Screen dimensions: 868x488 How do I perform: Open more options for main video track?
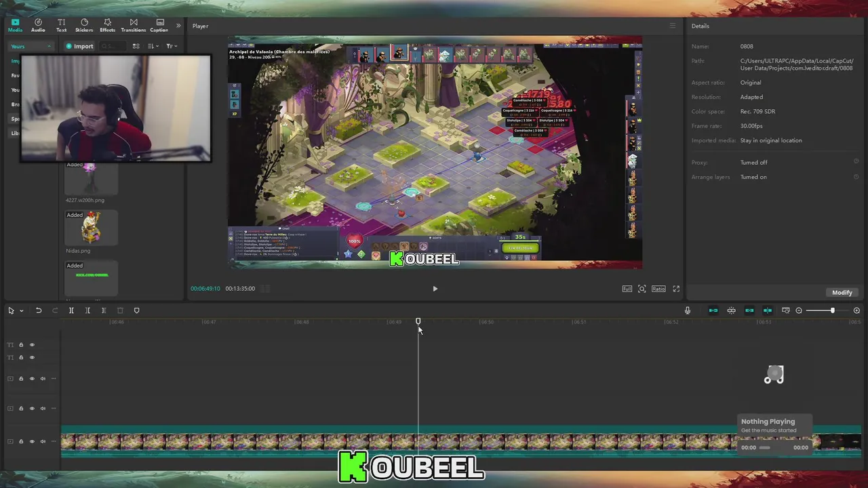pyautogui.click(x=54, y=441)
